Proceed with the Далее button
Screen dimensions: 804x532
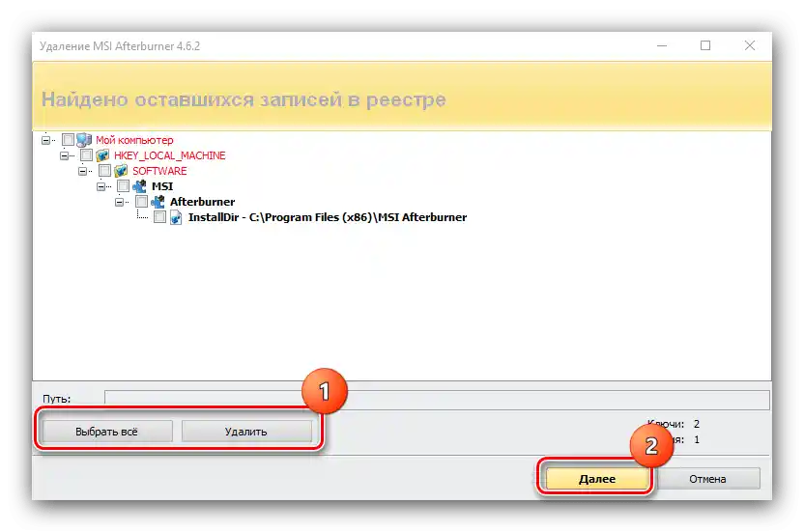tap(597, 479)
